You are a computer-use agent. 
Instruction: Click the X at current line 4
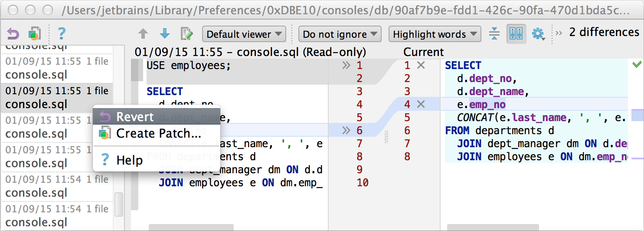click(x=421, y=104)
